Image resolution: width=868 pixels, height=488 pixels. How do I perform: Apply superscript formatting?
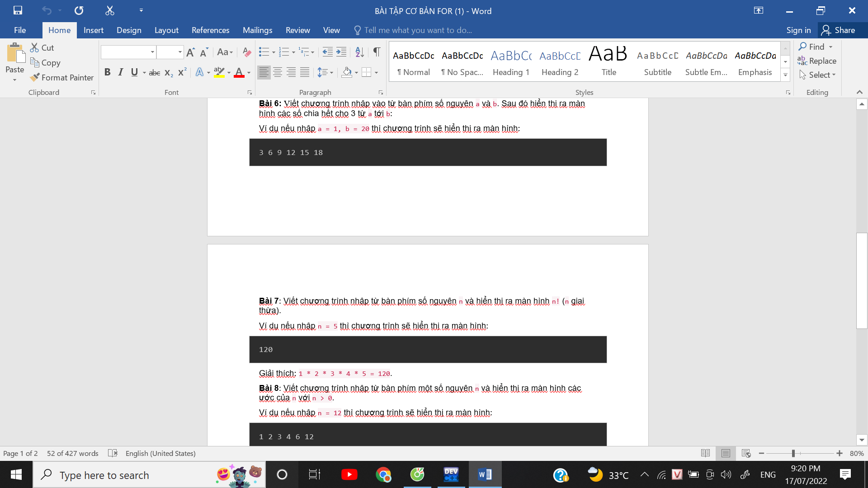pyautogui.click(x=182, y=72)
